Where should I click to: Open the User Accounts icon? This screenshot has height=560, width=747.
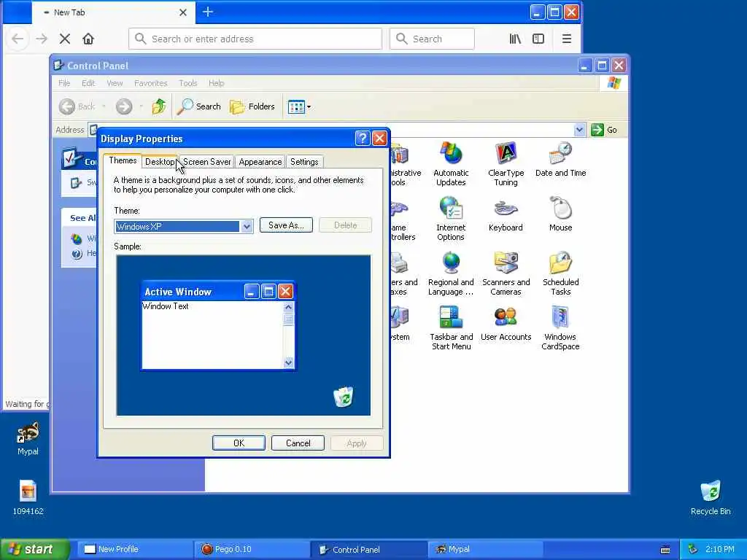click(x=506, y=323)
